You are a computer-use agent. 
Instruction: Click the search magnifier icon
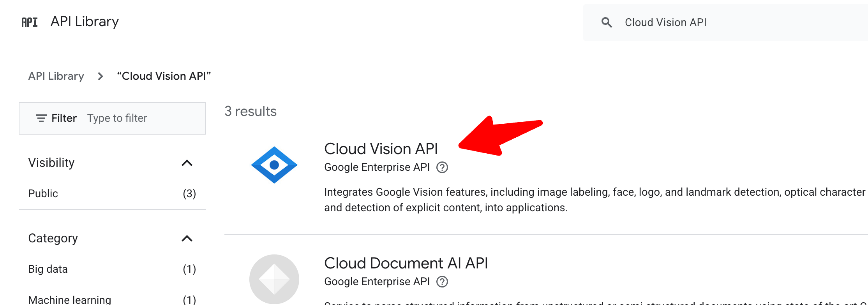[607, 23]
